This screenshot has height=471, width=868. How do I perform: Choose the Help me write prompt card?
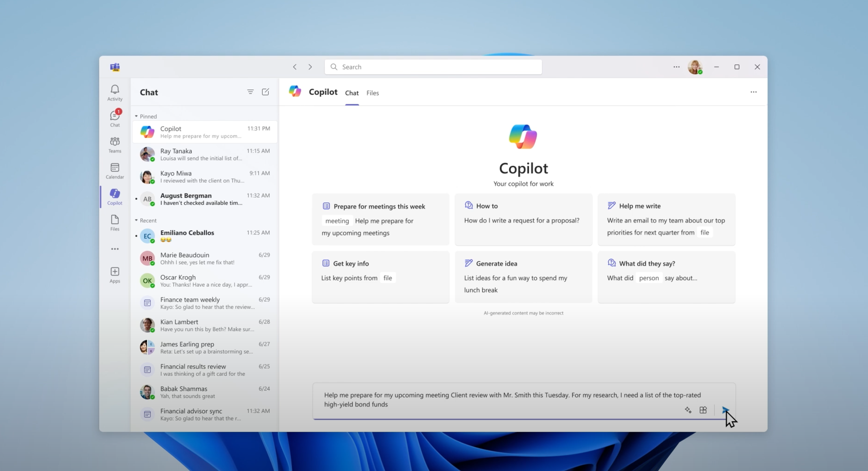[x=666, y=219]
